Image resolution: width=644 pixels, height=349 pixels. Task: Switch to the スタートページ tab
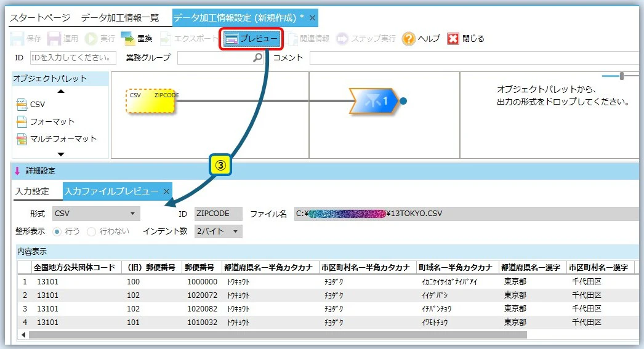pyautogui.click(x=40, y=18)
